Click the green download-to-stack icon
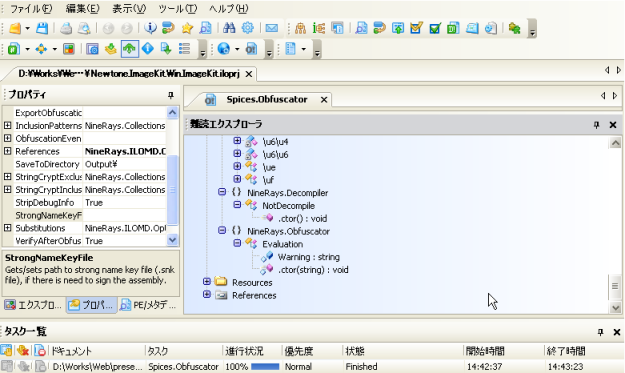Screen dimensions: 625x373 coord(111,49)
